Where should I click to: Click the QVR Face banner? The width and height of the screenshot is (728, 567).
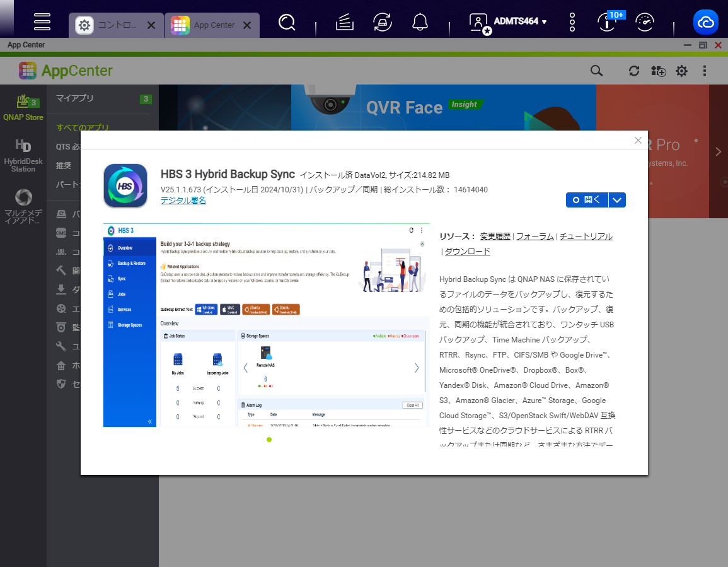tap(443, 108)
